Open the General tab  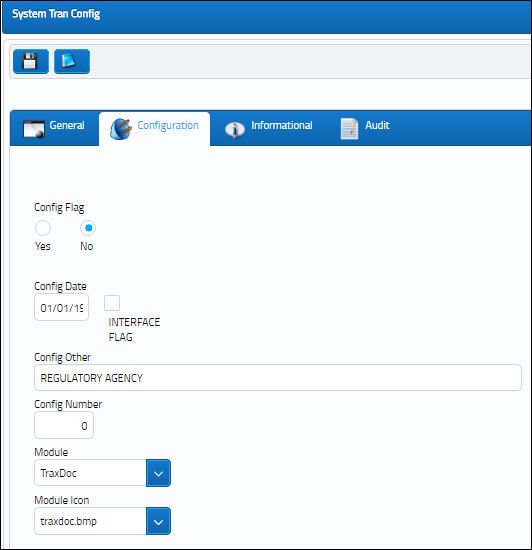pyautogui.click(x=54, y=128)
